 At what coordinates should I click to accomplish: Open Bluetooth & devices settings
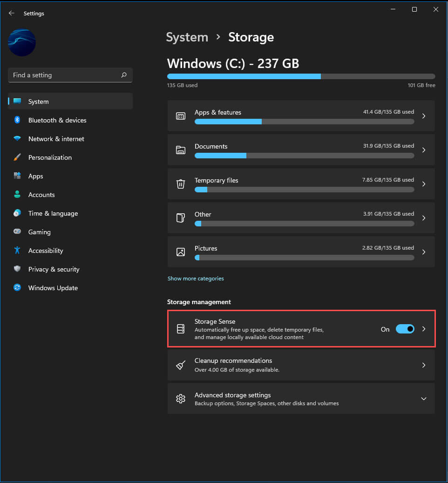coord(70,120)
